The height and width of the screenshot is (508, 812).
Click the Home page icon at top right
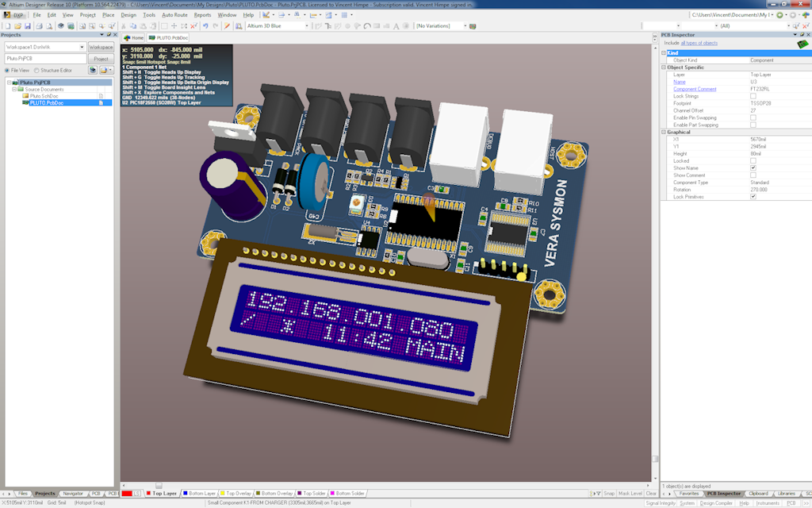point(806,15)
